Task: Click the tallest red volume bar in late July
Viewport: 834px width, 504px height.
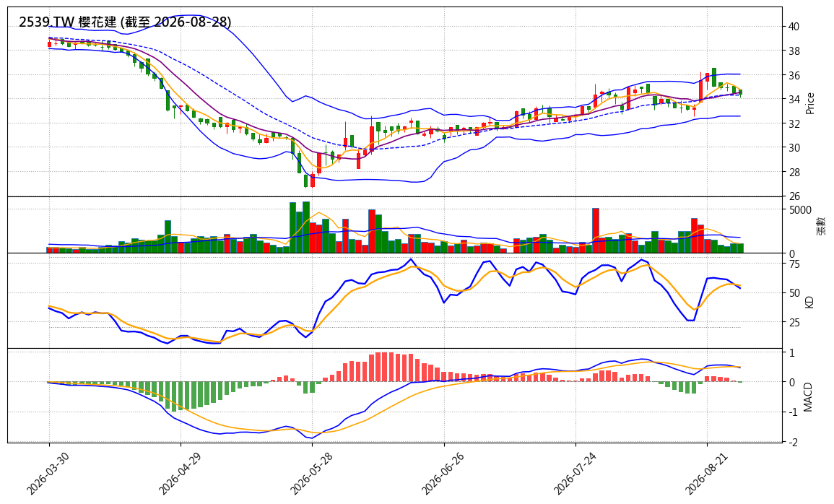Action: click(x=595, y=230)
